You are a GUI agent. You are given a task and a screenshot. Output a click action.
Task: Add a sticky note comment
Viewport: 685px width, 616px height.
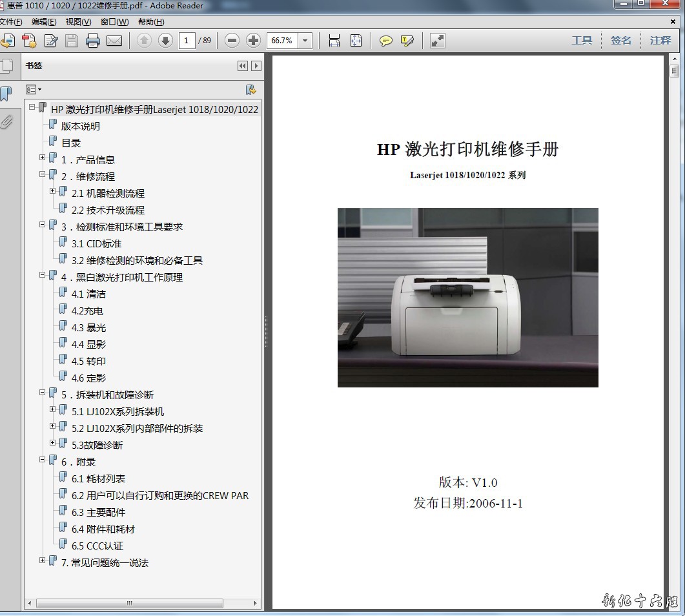coord(386,41)
